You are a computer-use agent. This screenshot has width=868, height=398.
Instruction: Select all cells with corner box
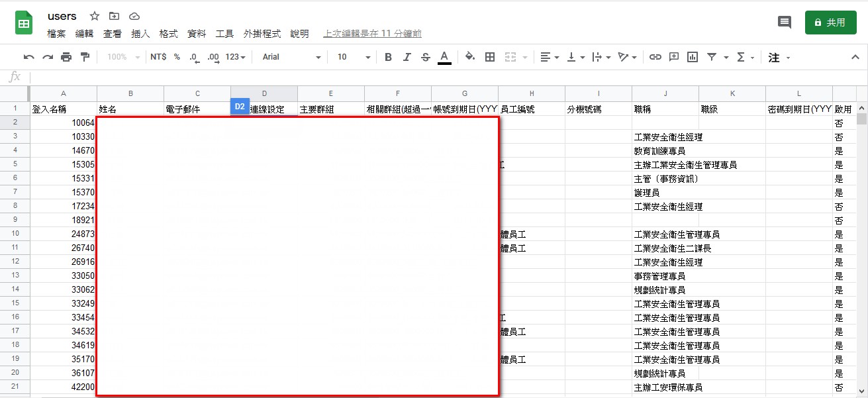(15, 93)
